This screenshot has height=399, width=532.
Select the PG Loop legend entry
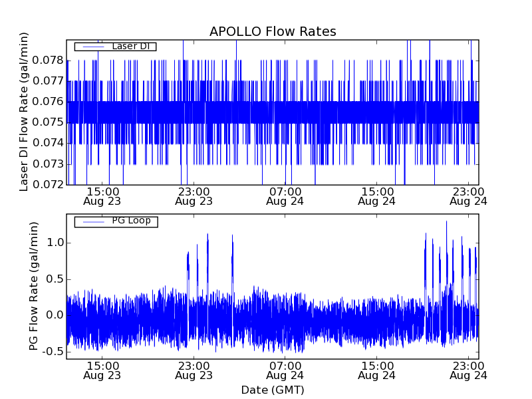pos(130,221)
